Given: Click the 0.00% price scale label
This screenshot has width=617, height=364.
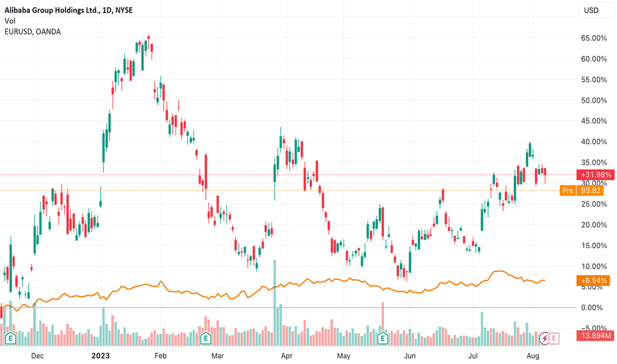Looking at the screenshot, I should tap(592, 308).
